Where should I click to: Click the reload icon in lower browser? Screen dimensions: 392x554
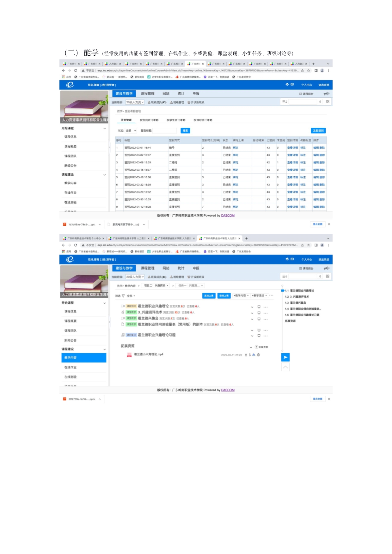coord(76,245)
